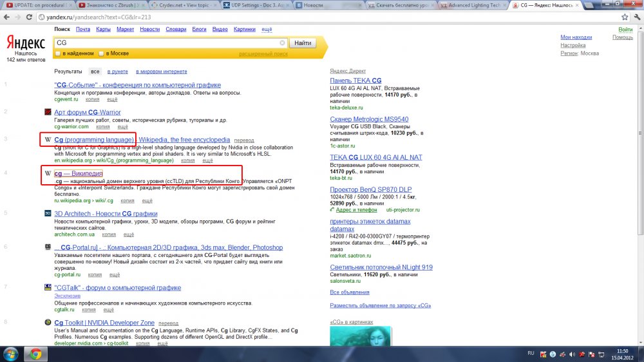
Task: Expand 'ещё' options under the cgevent.ru result
Action: click(x=112, y=99)
